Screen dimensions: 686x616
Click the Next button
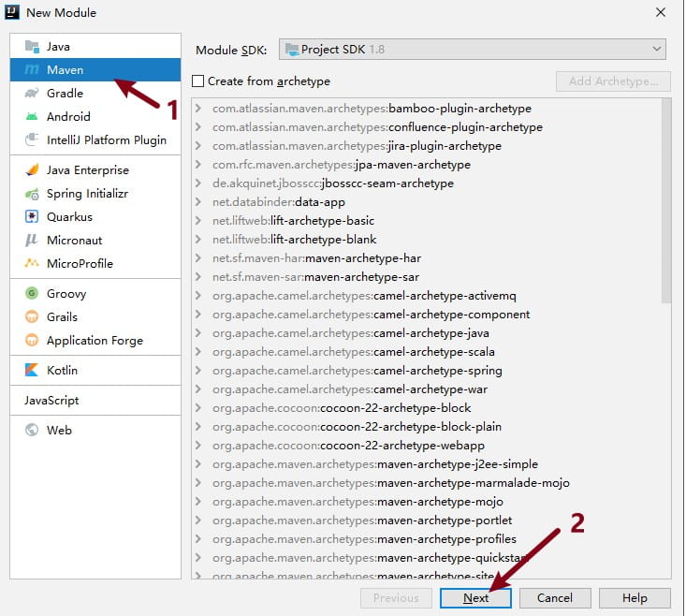click(x=475, y=597)
